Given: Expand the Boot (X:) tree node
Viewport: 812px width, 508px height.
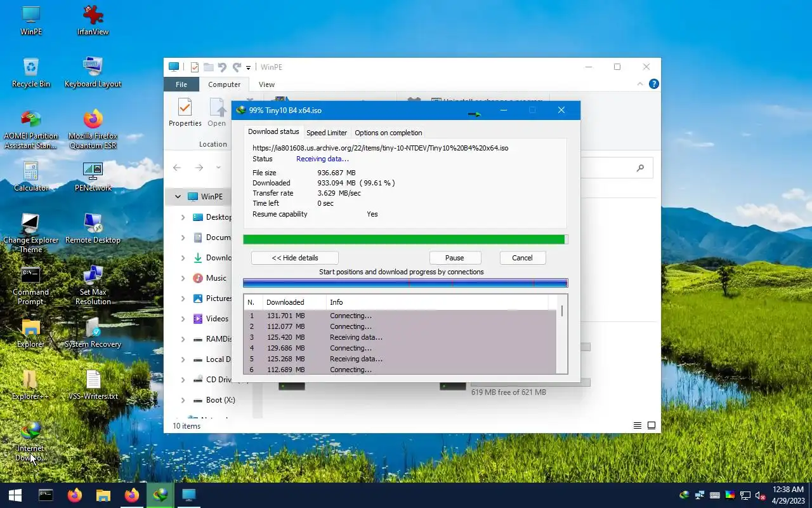Looking at the screenshot, I should [x=183, y=400].
